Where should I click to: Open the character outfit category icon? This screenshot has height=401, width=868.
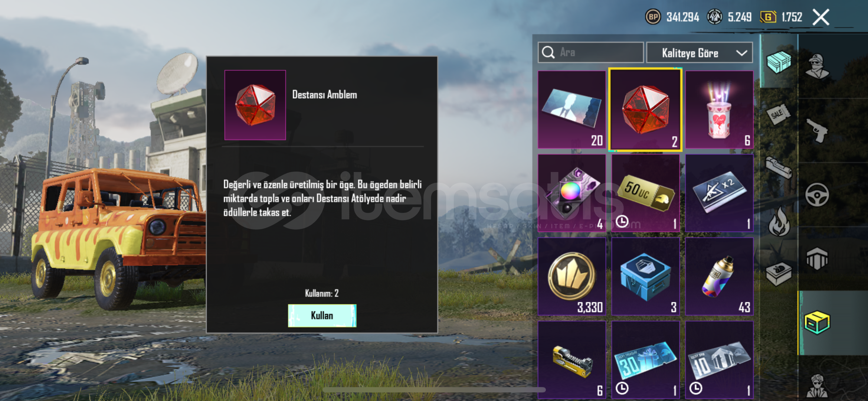click(817, 66)
